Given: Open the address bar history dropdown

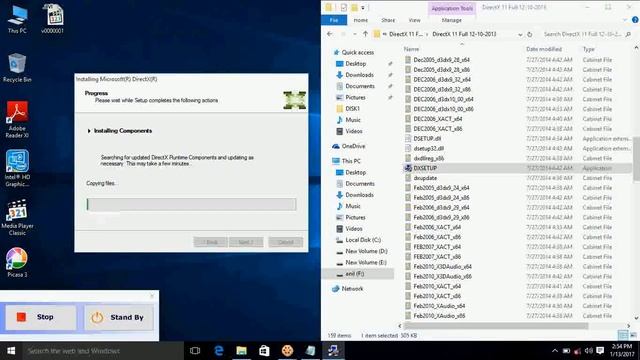Looking at the screenshot, I should 520,35.
